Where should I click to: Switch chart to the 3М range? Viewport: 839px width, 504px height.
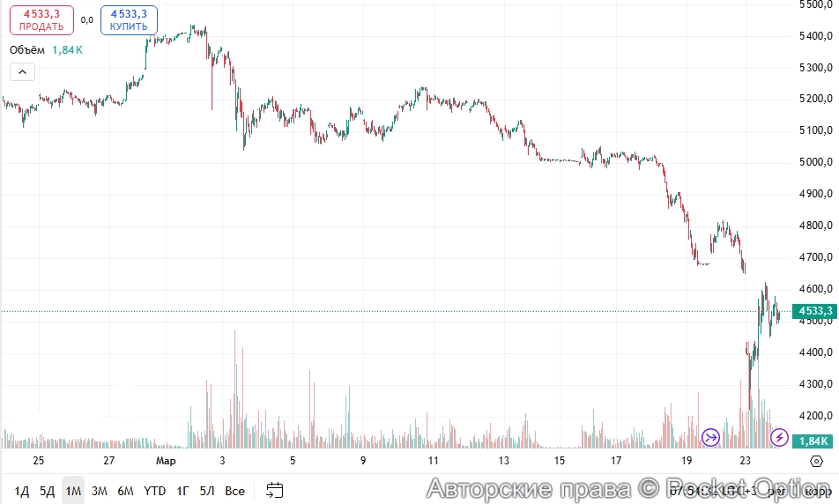coord(100,491)
